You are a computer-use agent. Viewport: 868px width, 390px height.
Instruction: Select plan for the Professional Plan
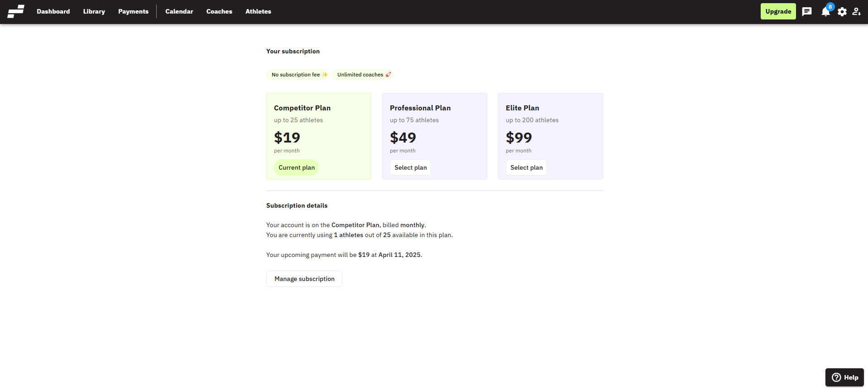(x=411, y=167)
